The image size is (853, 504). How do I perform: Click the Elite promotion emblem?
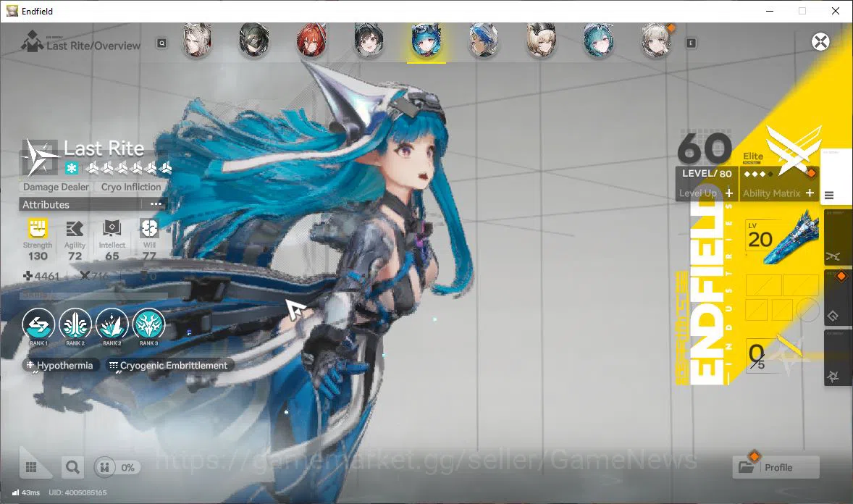[793, 150]
